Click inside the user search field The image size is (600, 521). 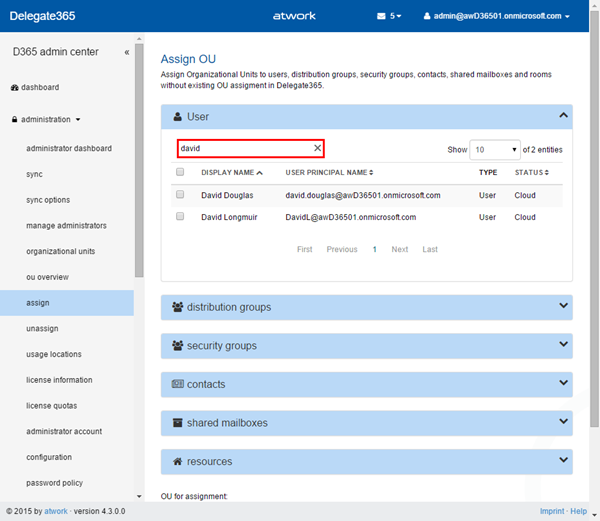[243, 148]
